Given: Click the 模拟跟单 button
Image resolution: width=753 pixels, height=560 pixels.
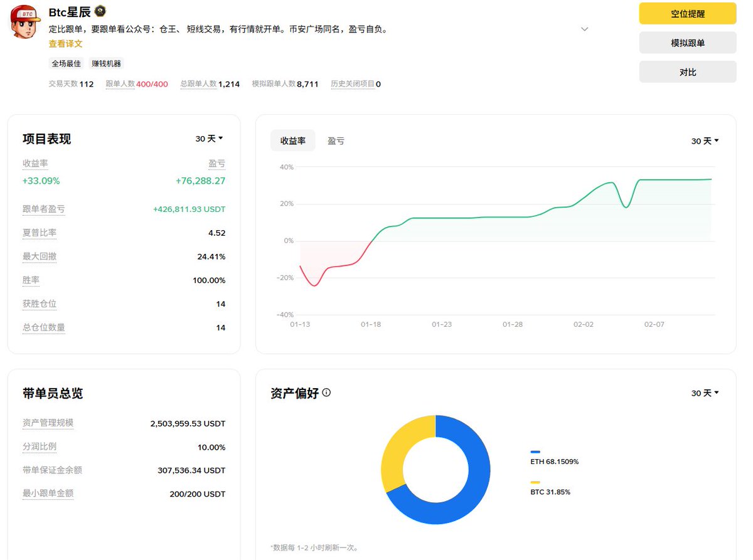Looking at the screenshot, I should coord(688,43).
